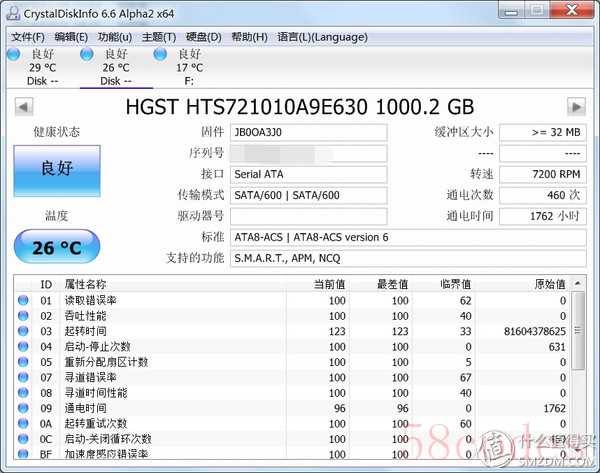Open the 文件(F) menu
Image resolution: width=600 pixels, height=473 pixels.
[x=27, y=37]
